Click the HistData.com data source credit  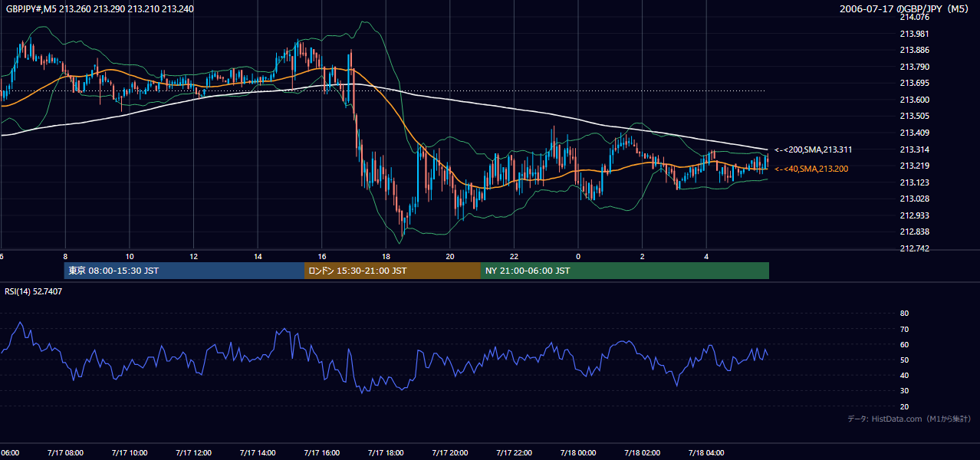pos(909,419)
